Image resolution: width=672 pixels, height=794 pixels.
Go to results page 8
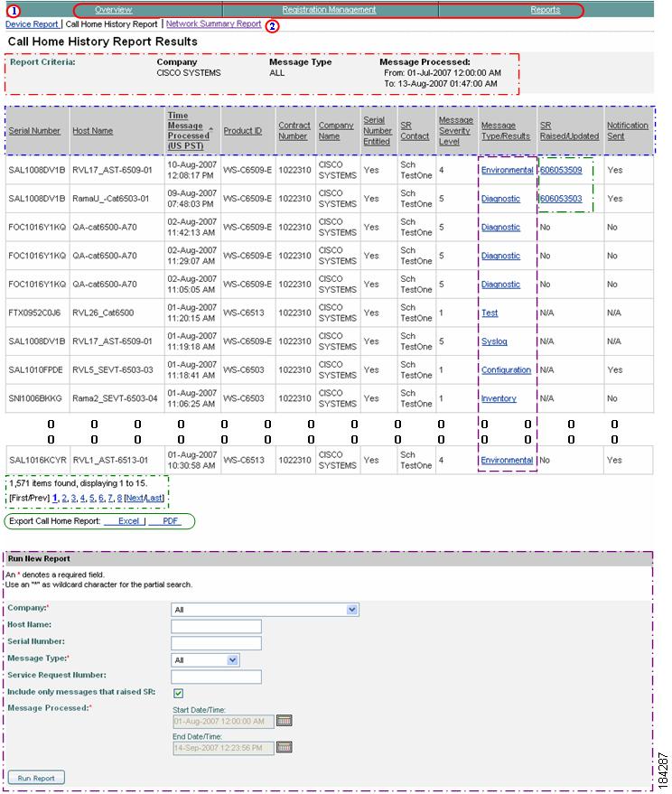[x=119, y=499]
